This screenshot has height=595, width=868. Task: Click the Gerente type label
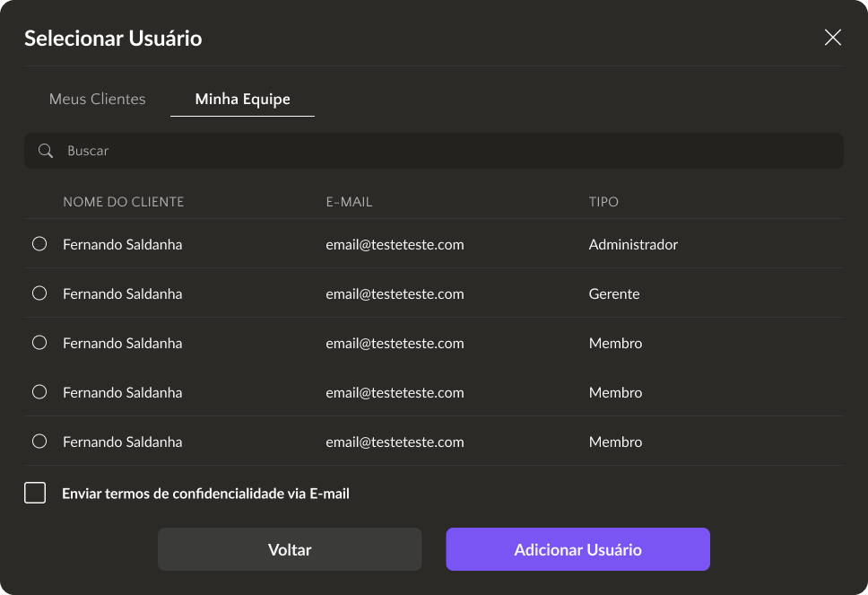tap(614, 293)
